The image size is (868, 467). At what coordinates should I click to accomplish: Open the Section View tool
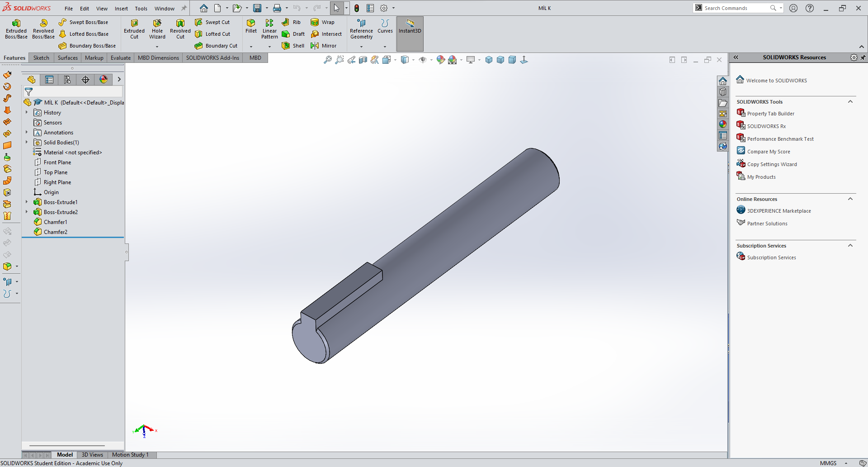(363, 60)
